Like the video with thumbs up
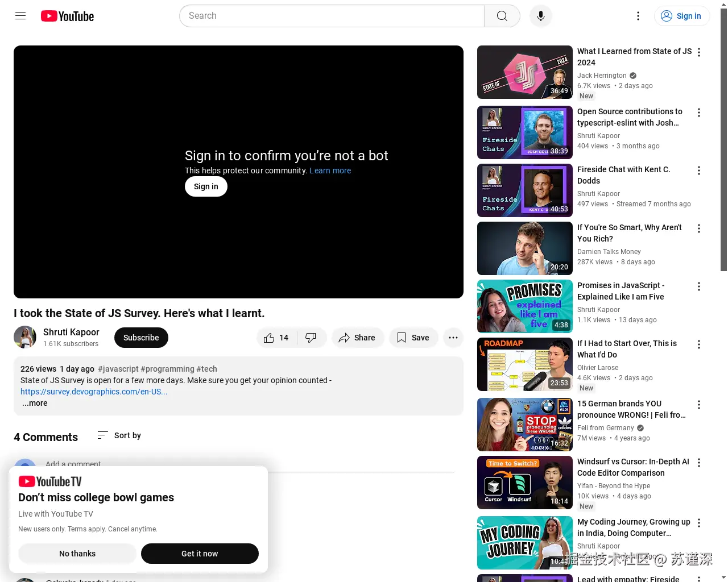The image size is (728, 582). [276, 338]
